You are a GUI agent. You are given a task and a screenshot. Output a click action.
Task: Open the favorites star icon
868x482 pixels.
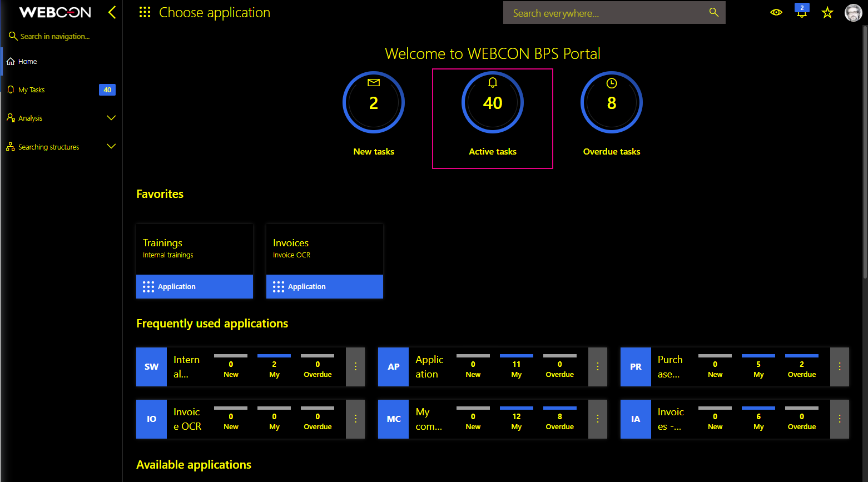click(x=827, y=12)
